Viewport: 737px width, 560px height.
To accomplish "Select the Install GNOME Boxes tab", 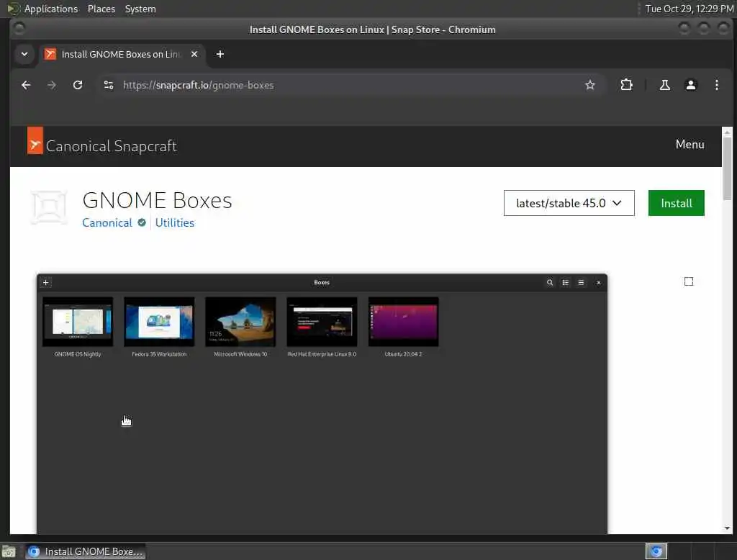I will coord(121,54).
